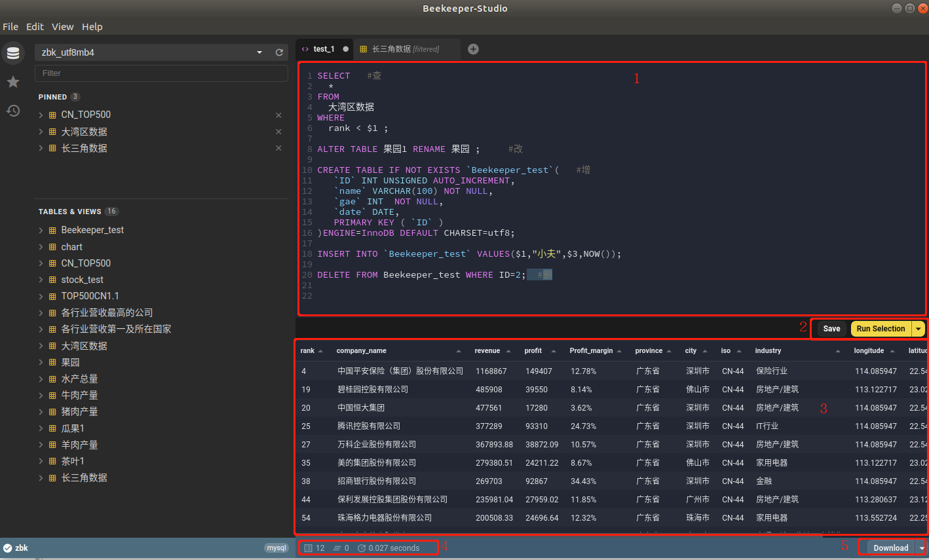Save the current query
The width and height of the screenshot is (929, 560).
(831, 329)
